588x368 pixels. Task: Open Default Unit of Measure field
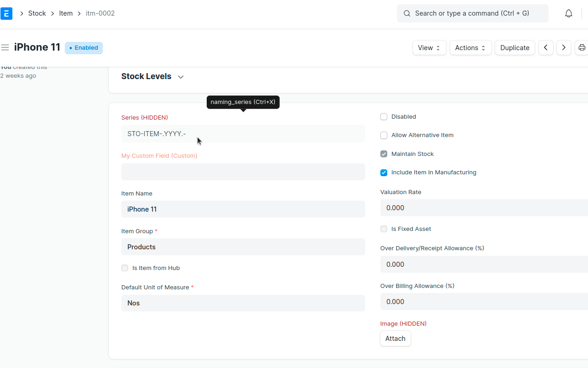[x=243, y=303]
